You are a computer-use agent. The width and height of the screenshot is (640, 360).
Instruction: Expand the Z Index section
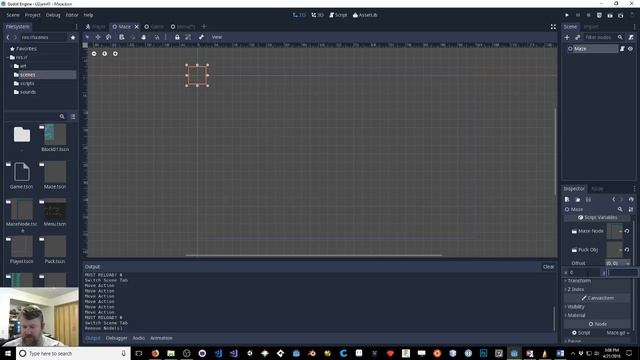(598, 289)
